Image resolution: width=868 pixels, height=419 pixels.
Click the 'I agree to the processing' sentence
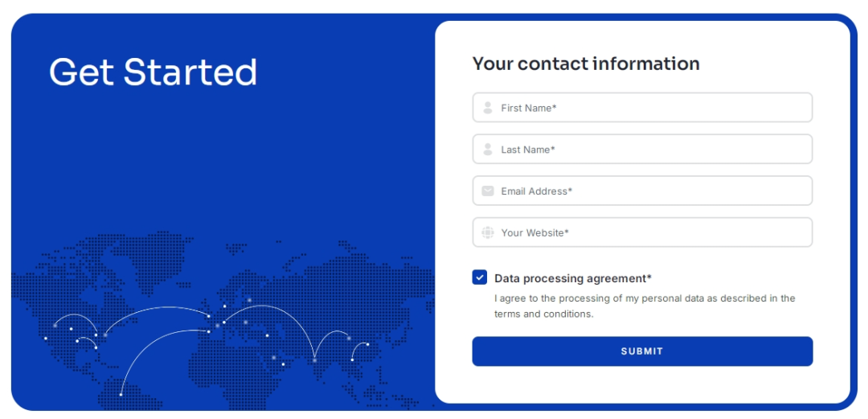coord(645,298)
